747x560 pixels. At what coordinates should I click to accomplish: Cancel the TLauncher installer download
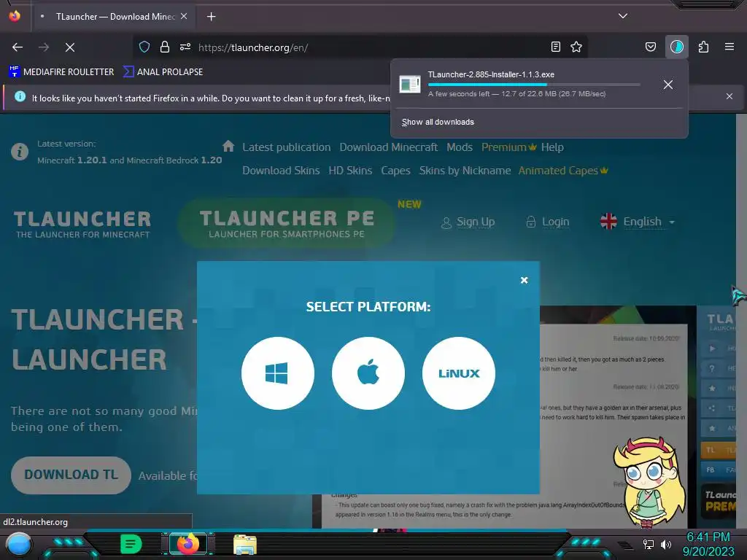668,85
